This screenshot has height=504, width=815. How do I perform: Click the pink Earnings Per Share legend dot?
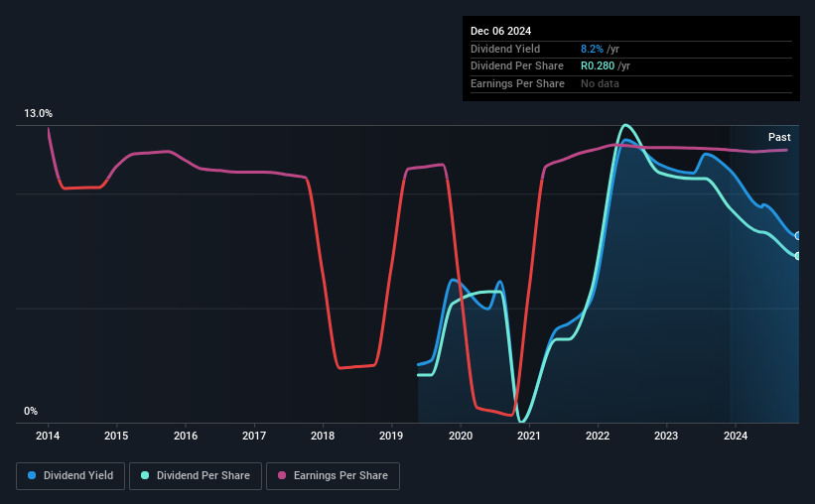pos(282,475)
